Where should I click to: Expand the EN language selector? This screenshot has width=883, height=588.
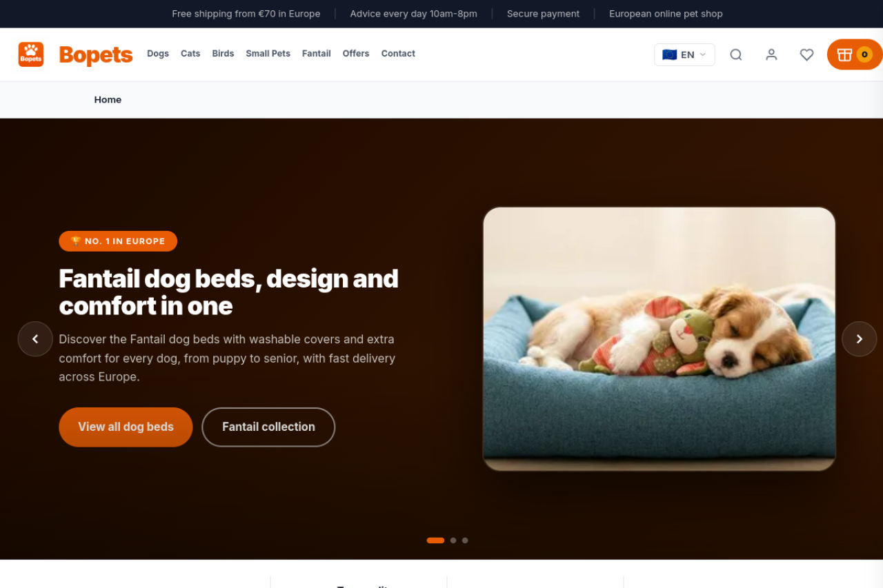(684, 54)
